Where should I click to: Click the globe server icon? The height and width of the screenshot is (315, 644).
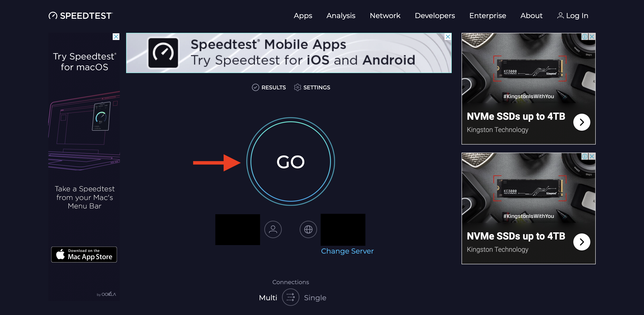click(x=308, y=229)
